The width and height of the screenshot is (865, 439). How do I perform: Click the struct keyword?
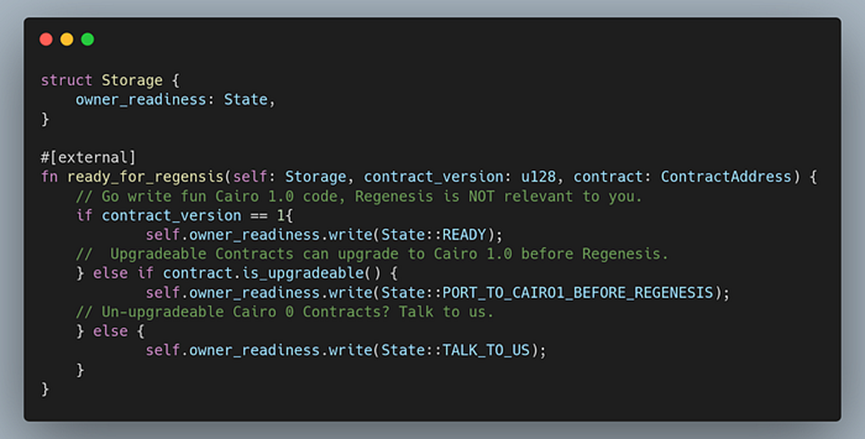[66, 80]
